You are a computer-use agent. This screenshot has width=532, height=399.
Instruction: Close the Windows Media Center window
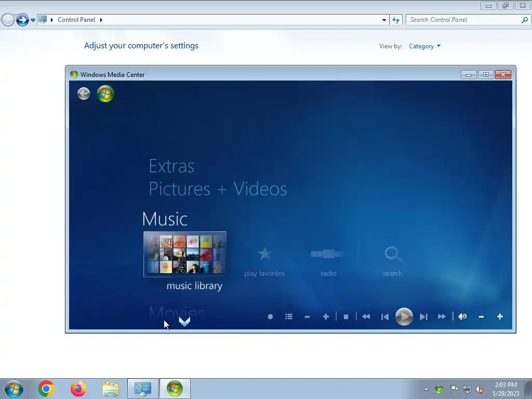click(x=503, y=75)
